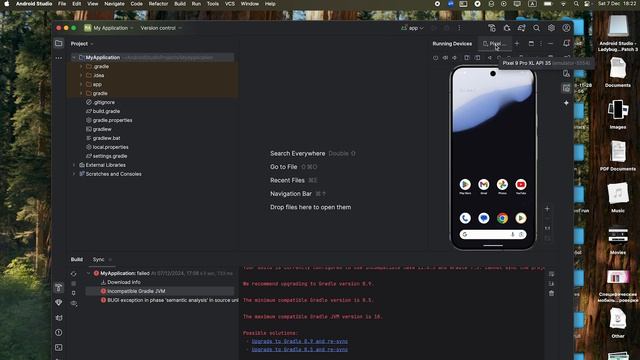The image size is (640, 360).
Task: Open the Device Manager icon in right sidebar
Action: [566, 73]
